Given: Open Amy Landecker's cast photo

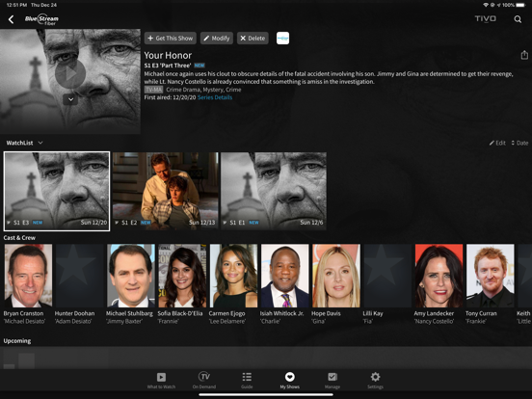Looking at the screenshot, I should [439, 276].
